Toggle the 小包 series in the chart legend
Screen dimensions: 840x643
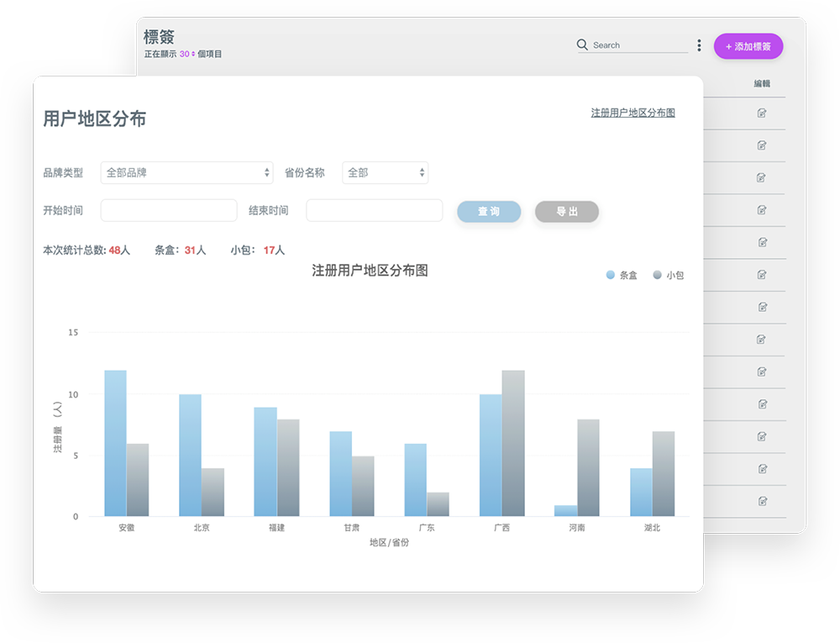click(669, 275)
